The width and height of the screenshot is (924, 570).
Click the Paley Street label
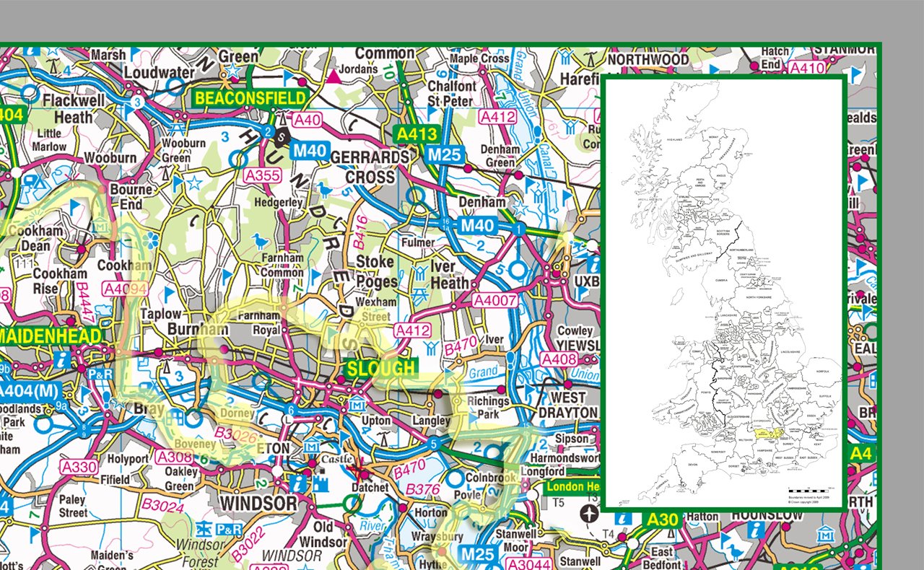pyautogui.click(x=72, y=506)
